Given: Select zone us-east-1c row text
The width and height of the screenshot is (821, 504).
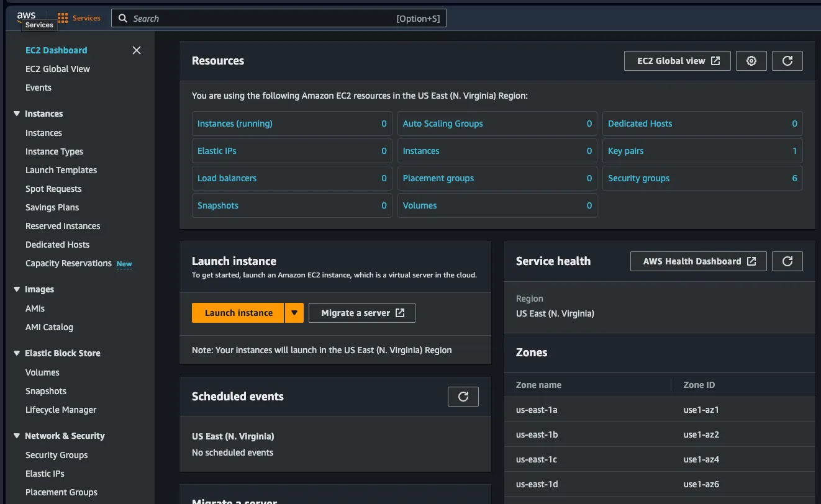Looking at the screenshot, I should coord(537,459).
